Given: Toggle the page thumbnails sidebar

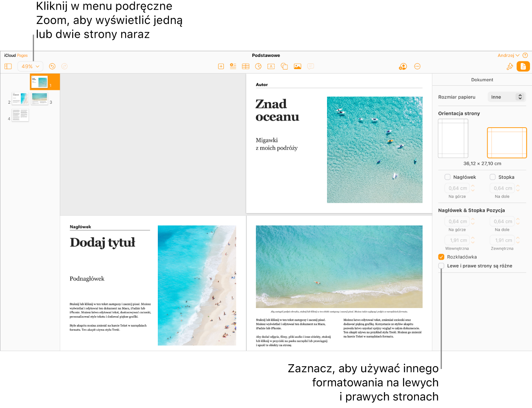Looking at the screenshot, I should [x=8, y=66].
